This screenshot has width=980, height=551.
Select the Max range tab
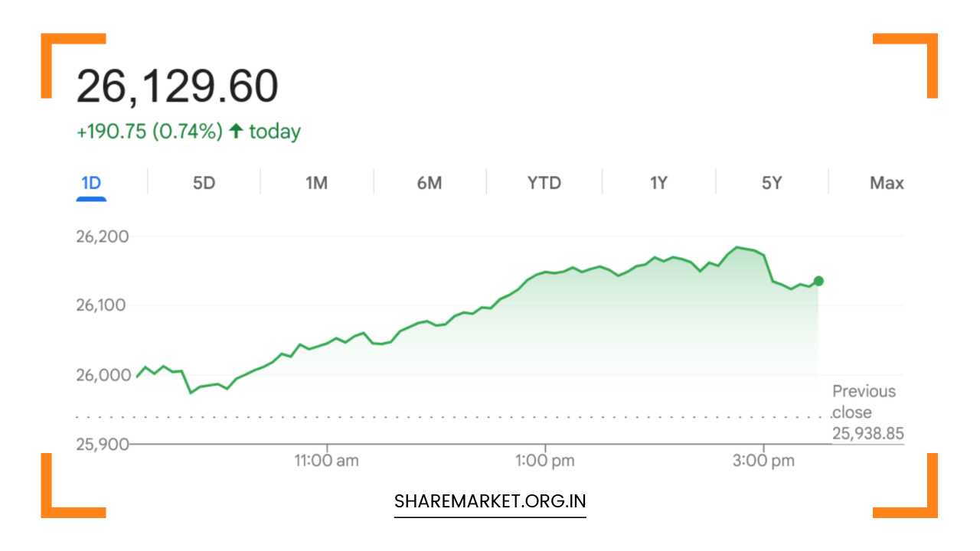coord(887,183)
